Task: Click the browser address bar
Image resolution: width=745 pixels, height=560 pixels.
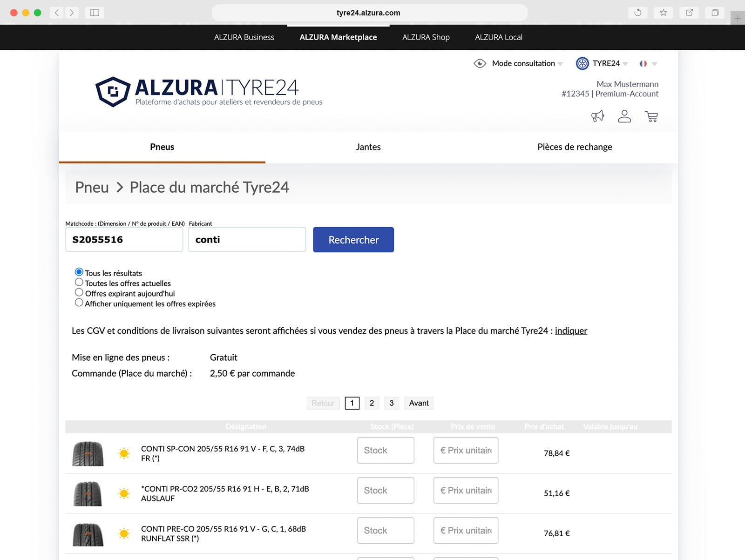Action: tap(370, 13)
